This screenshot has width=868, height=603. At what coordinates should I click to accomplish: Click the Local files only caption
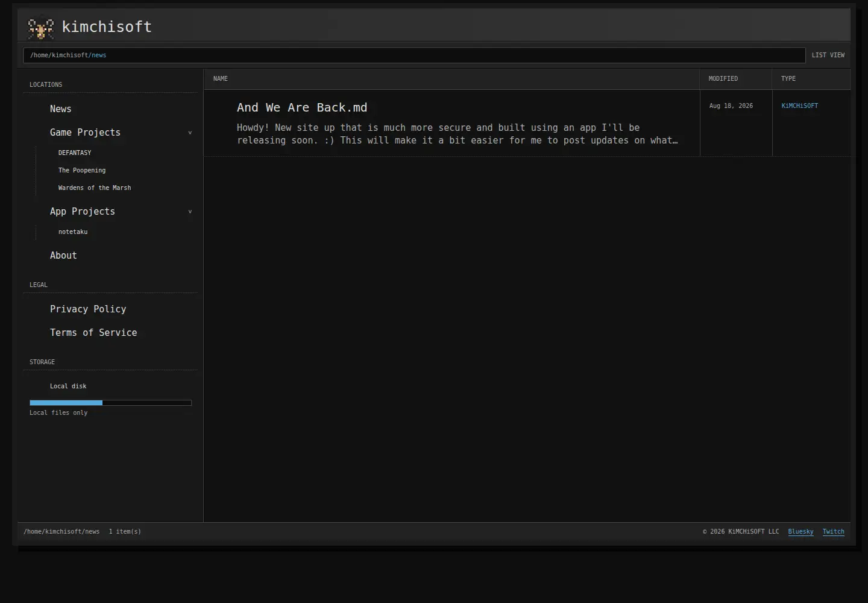pyautogui.click(x=58, y=413)
